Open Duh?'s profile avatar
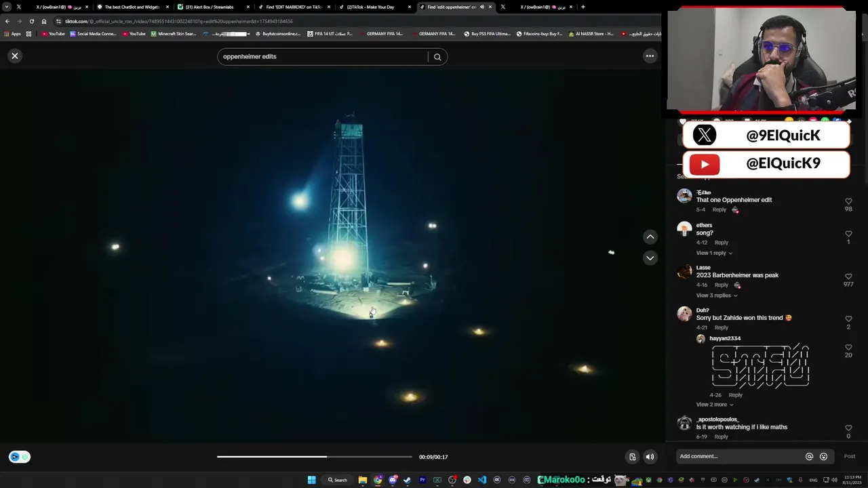The height and width of the screenshot is (488, 868). click(x=684, y=314)
